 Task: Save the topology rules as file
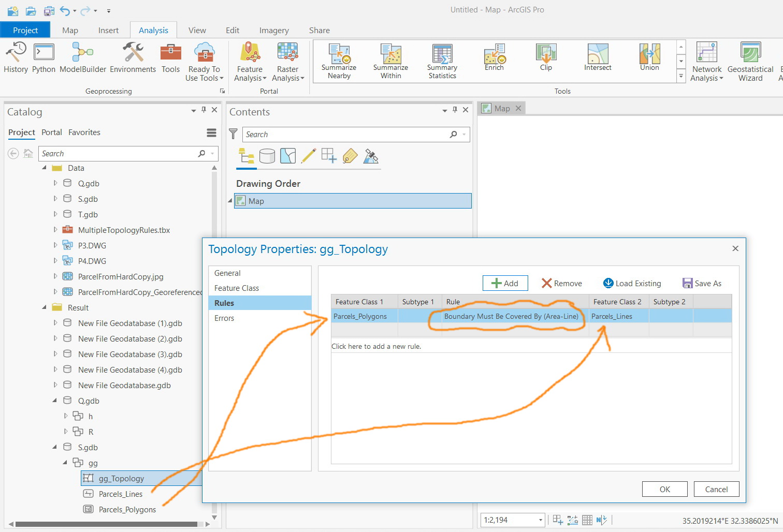click(x=702, y=283)
